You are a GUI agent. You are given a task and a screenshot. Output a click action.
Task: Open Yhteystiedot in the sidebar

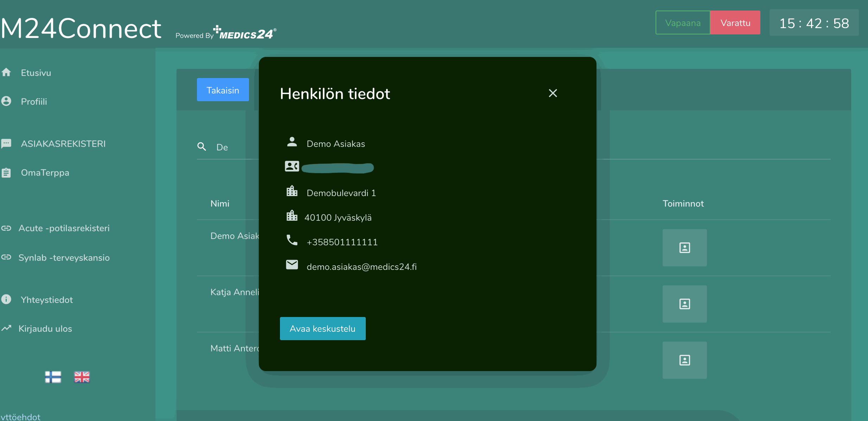pos(47,300)
